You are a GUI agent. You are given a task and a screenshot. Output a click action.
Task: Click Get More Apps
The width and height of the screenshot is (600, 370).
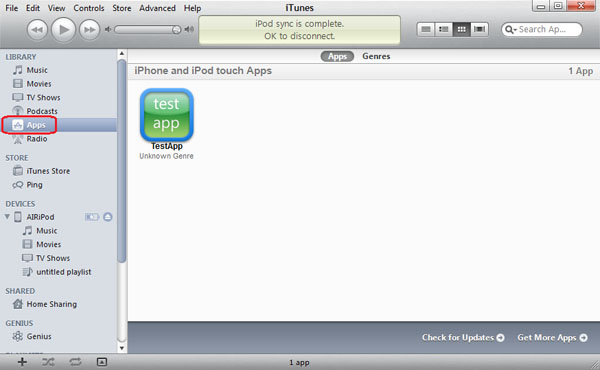(552, 337)
